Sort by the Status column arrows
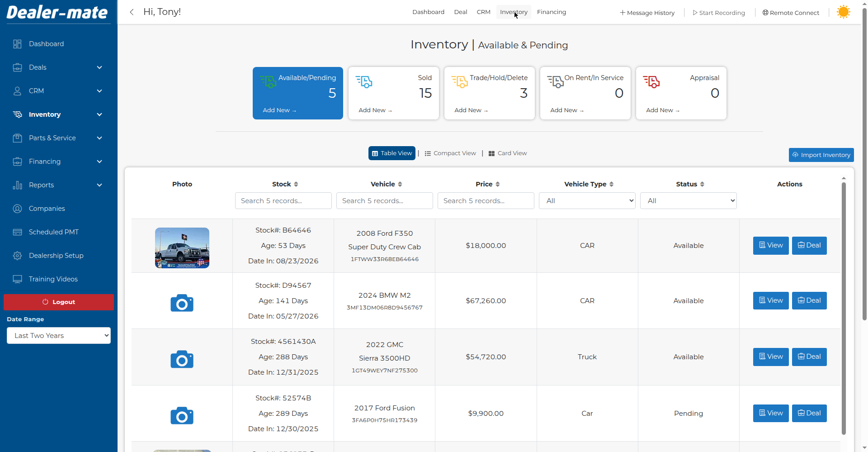The image size is (868, 452). click(x=702, y=184)
